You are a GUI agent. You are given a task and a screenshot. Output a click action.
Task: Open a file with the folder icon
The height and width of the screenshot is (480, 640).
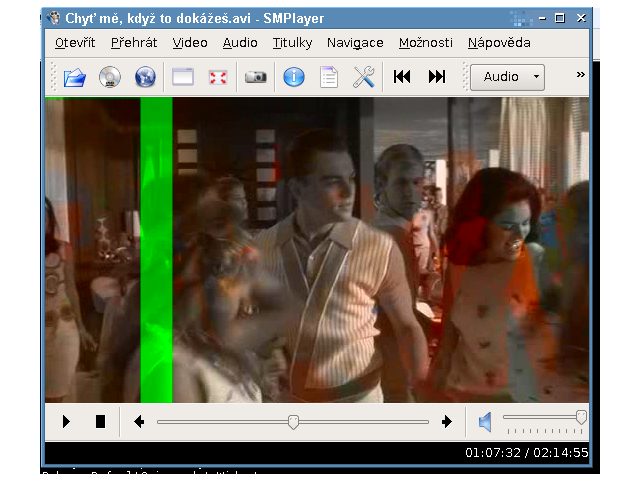point(75,77)
